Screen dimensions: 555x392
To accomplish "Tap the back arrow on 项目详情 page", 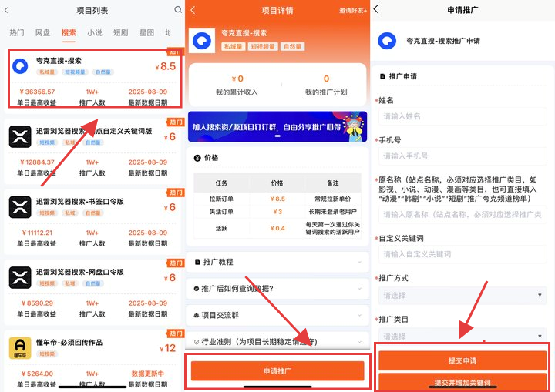I will (x=193, y=10).
